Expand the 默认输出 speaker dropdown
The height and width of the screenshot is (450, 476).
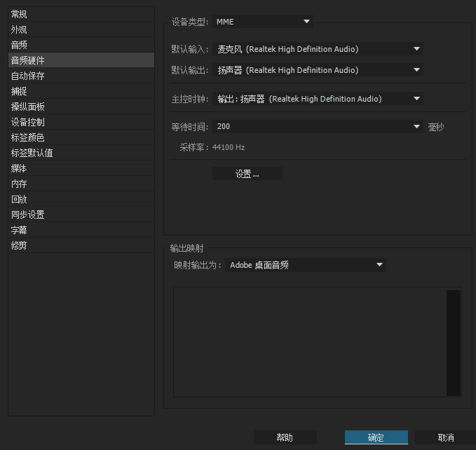pyautogui.click(x=318, y=70)
